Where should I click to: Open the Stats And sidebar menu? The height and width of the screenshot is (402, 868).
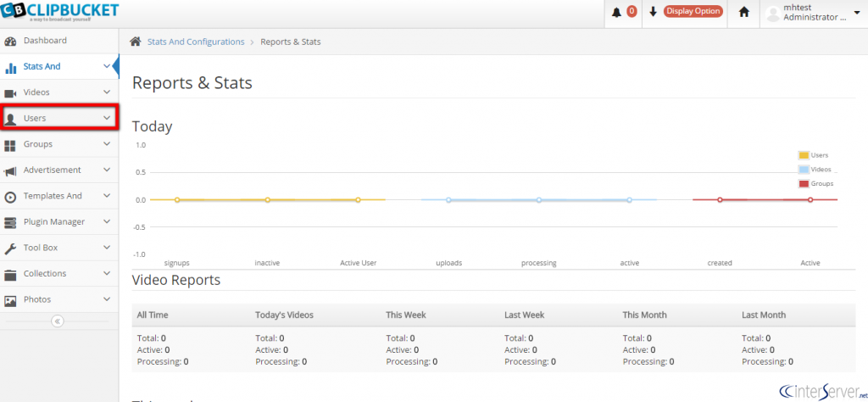point(59,66)
